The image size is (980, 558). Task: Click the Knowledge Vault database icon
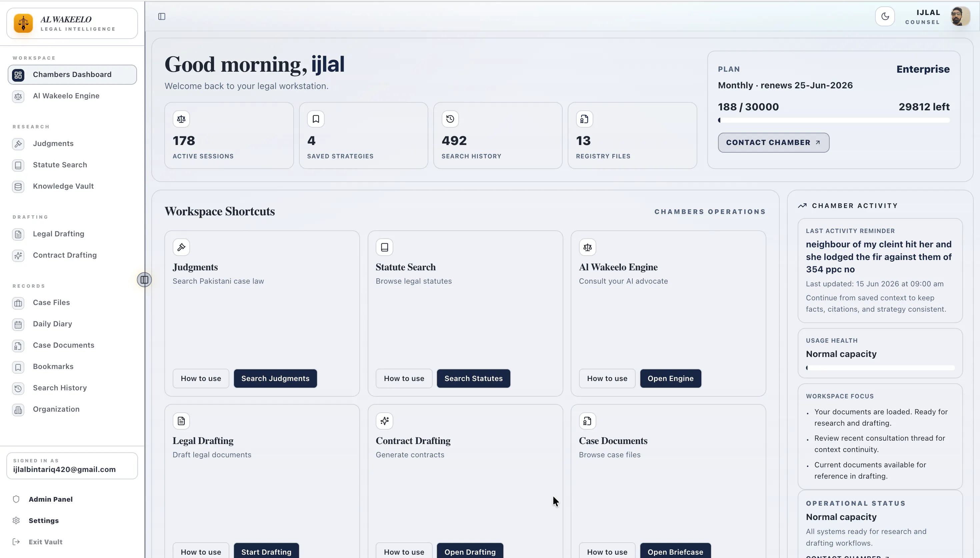[18, 187]
